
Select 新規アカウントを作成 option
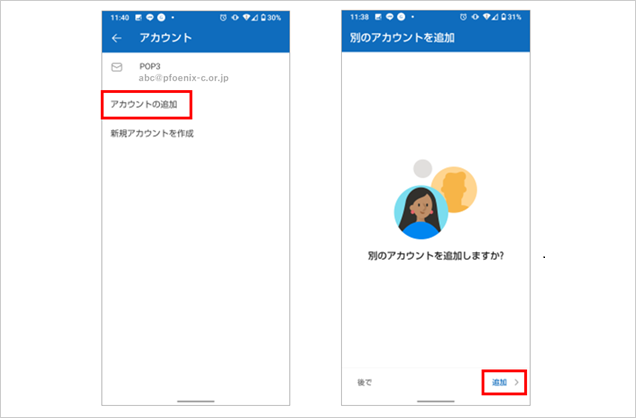coord(151,133)
